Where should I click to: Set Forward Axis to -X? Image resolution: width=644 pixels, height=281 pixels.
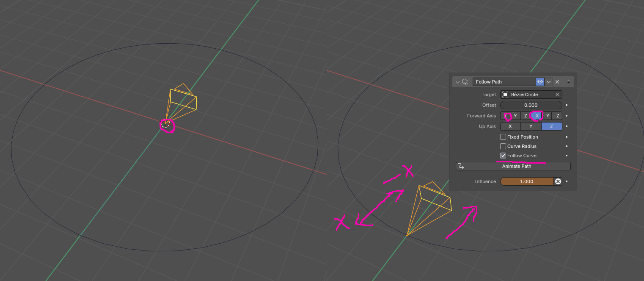[x=536, y=116]
